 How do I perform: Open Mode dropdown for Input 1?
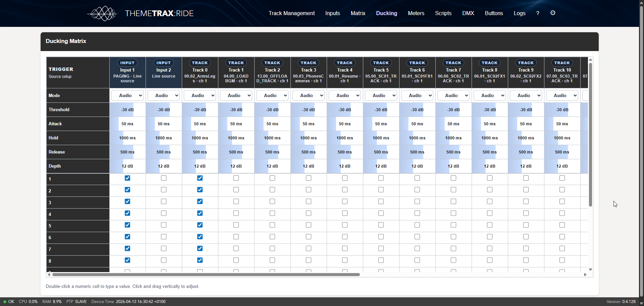point(127,96)
